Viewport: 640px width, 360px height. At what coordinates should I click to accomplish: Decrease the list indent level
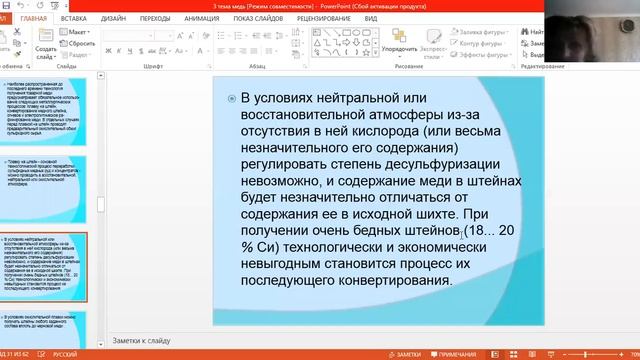tap(256, 36)
